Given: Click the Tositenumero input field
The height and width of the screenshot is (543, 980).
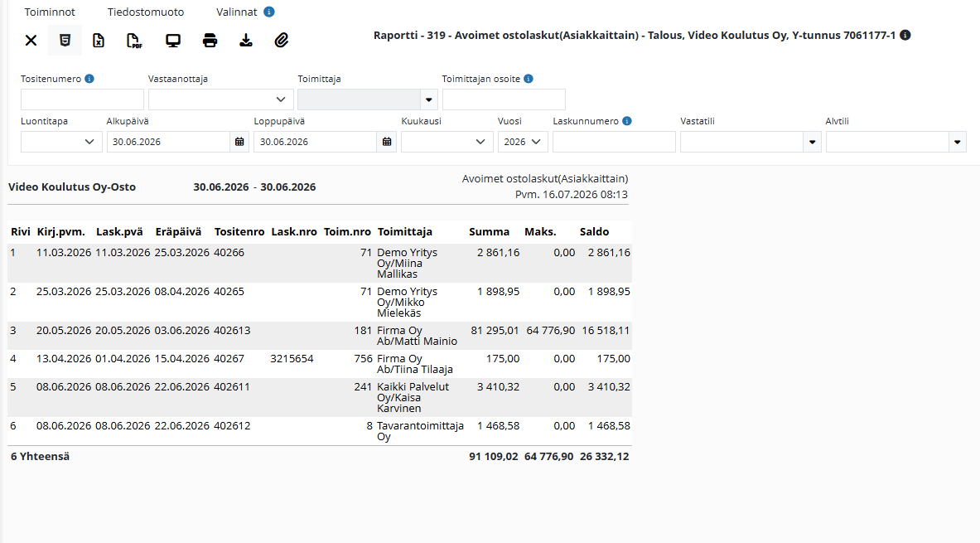Looking at the screenshot, I should [83, 99].
